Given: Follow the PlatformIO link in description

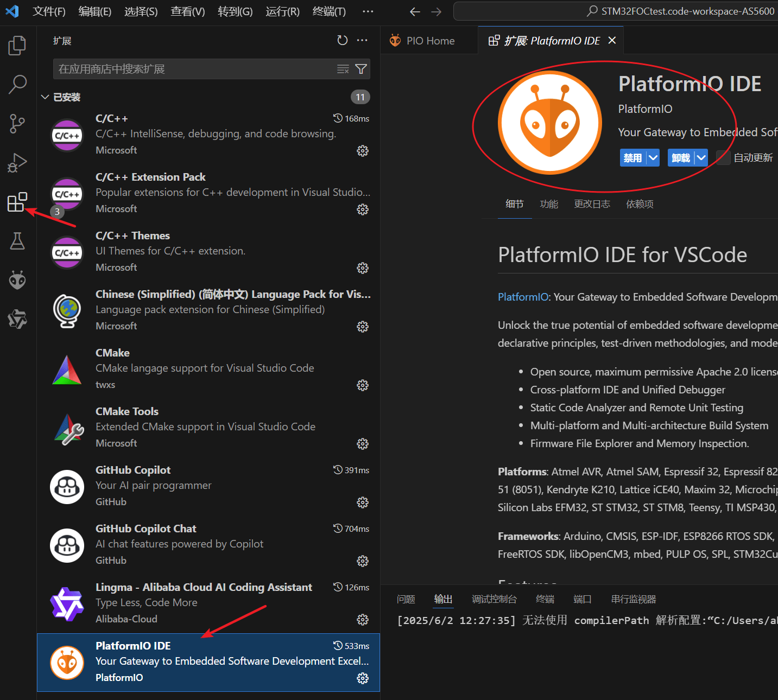Looking at the screenshot, I should (x=523, y=297).
